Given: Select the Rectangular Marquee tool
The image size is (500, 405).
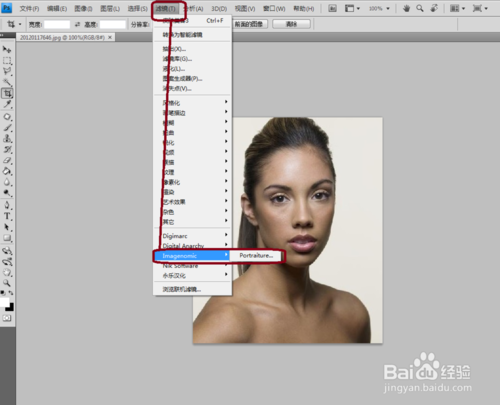Looking at the screenshot, I should coord(7,61).
